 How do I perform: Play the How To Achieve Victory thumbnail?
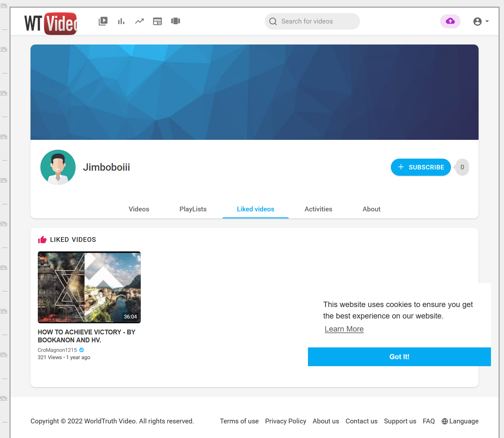tap(89, 287)
